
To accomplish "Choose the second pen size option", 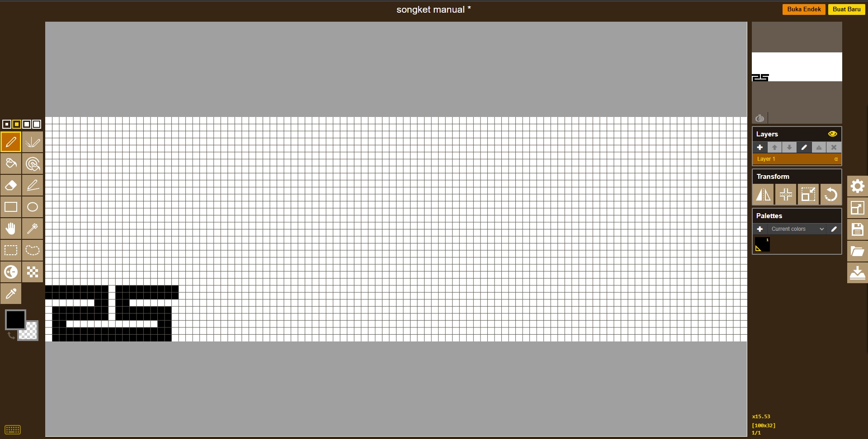I will (x=17, y=124).
